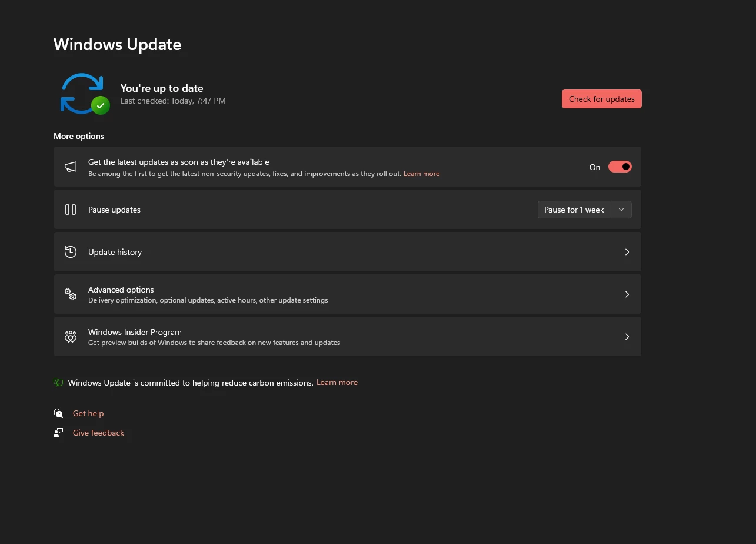Click the Check for updates button
756x544 pixels.
[x=601, y=99]
